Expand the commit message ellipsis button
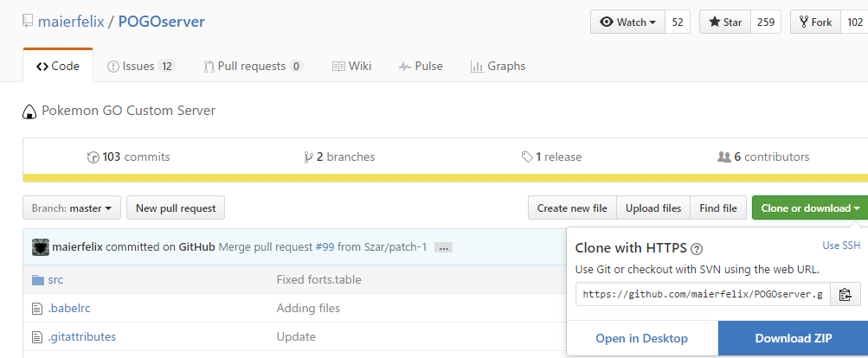868x358 pixels. pos(444,247)
